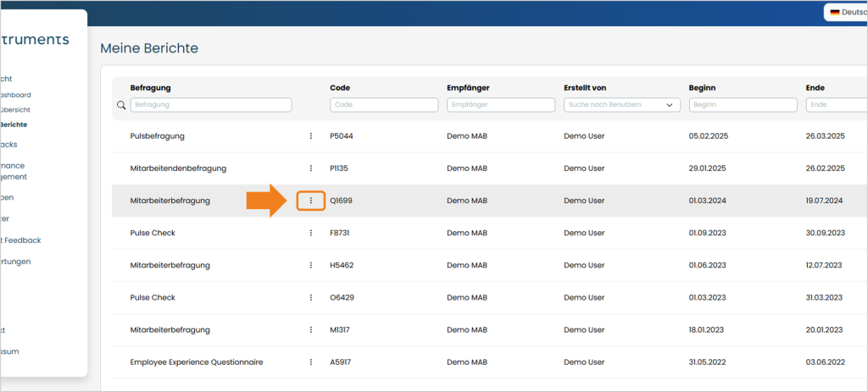Image resolution: width=868 pixels, height=392 pixels.
Task: Click the Pulse Check name in row F8731
Action: [153, 233]
